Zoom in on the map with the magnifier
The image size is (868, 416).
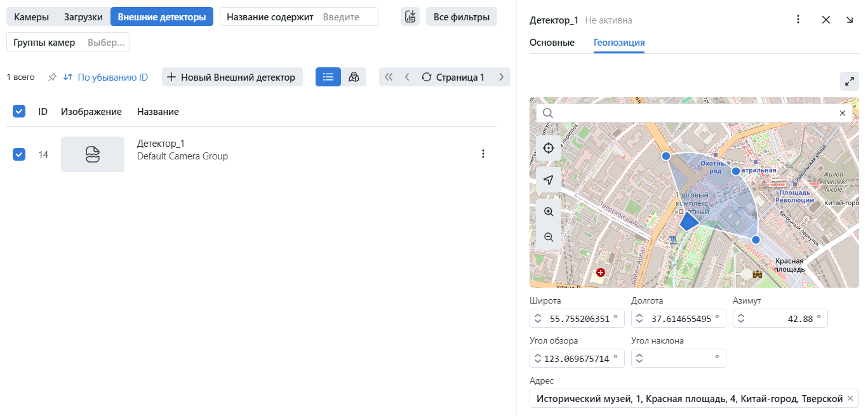point(548,211)
